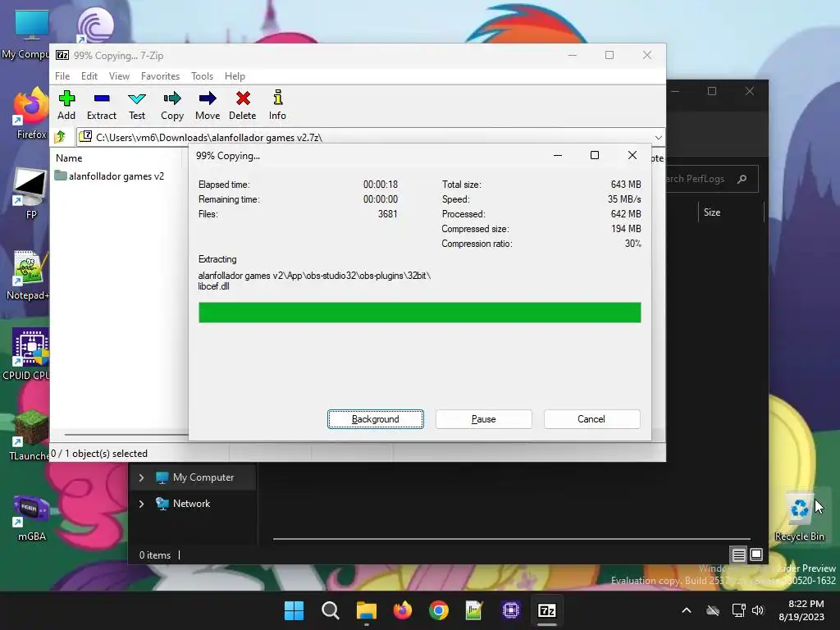The image size is (840, 630).
Task: Cancel the copying operation
Action: [x=591, y=419]
